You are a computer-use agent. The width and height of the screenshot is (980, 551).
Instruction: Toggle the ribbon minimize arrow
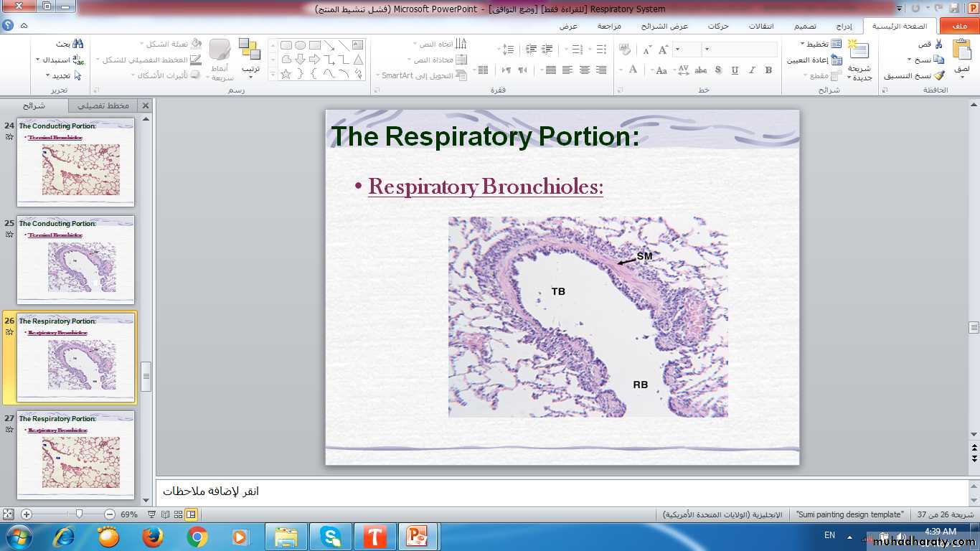pos(24,26)
